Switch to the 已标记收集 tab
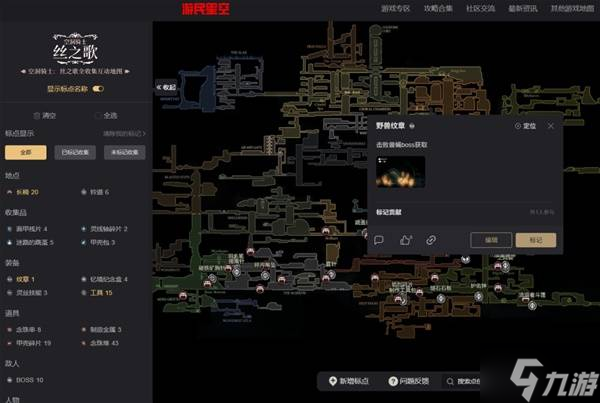Screen dimensions: 600x403 (75, 152)
